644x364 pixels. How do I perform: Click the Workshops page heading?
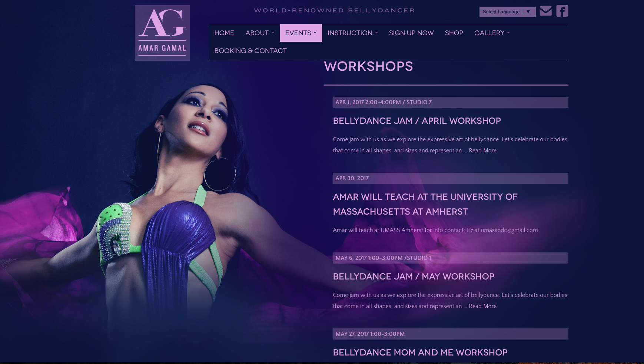[x=368, y=66]
